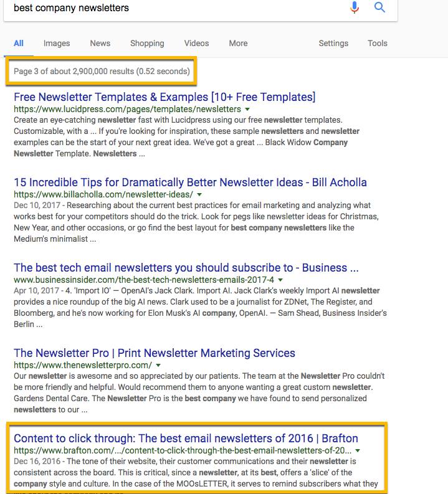Click the voice search microphone icon
The width and height of the screenshot is (448, 494).
[x=355, y=7]
